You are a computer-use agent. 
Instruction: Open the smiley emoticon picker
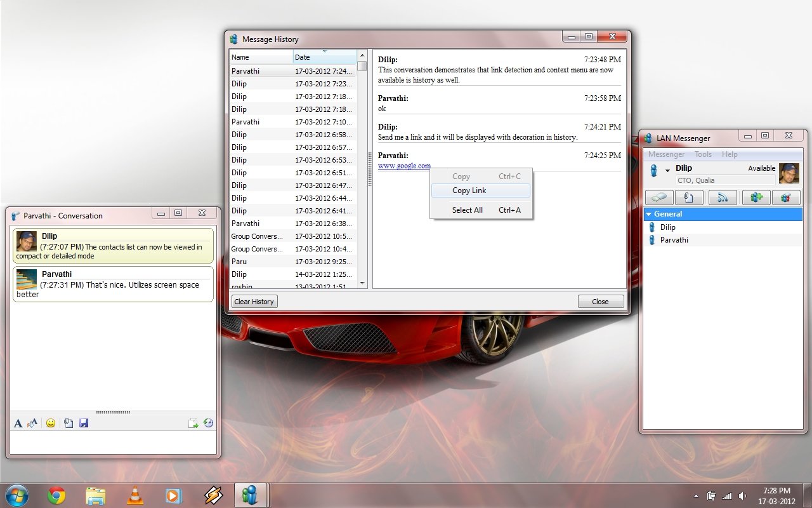pos(51,423)
